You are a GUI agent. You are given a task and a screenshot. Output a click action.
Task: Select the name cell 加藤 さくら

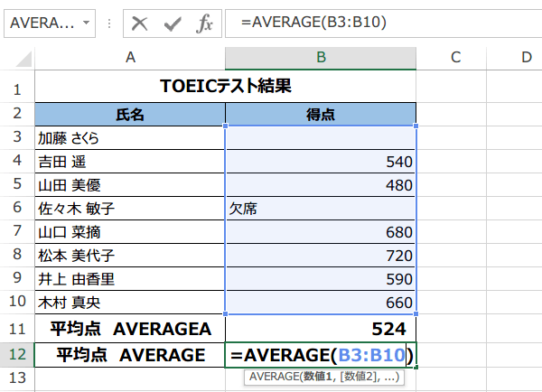point(130,138)
